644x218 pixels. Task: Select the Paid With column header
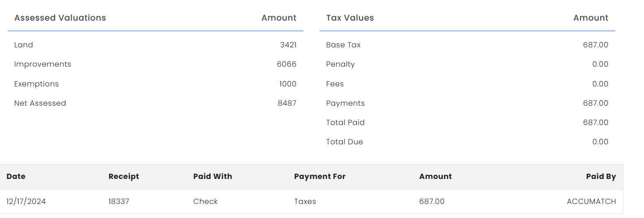212,176
